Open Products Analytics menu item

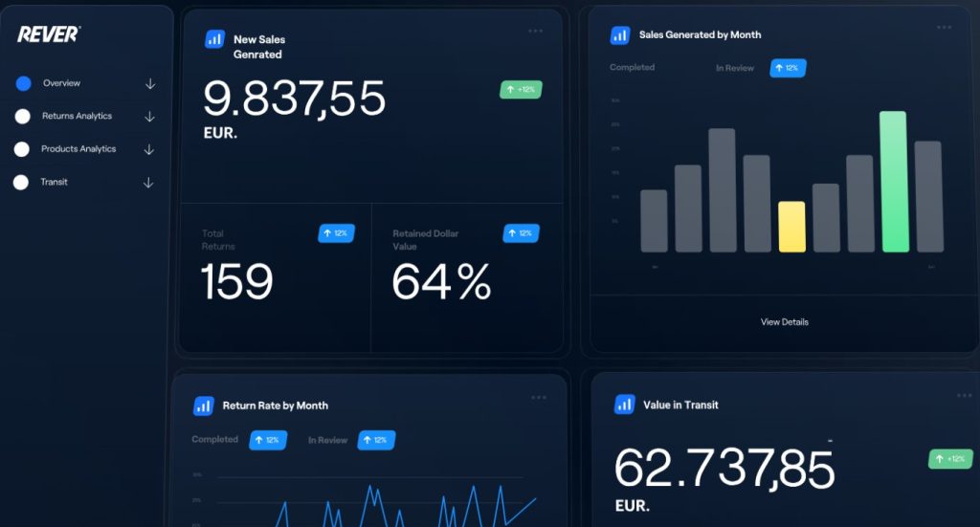click(x=78, y=149)
